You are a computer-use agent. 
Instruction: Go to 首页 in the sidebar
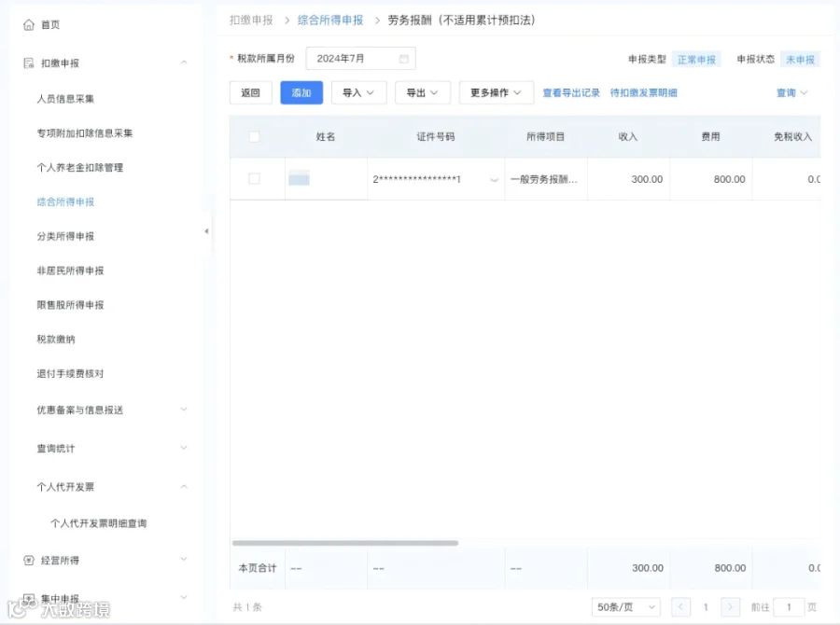[50, 24]
